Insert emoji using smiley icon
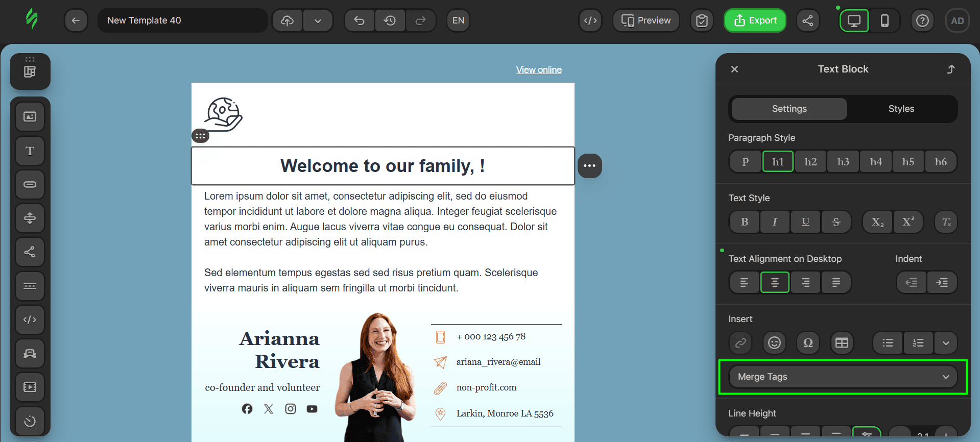The height and width of the screenshot is (442, 980). (x=774, y=343)
